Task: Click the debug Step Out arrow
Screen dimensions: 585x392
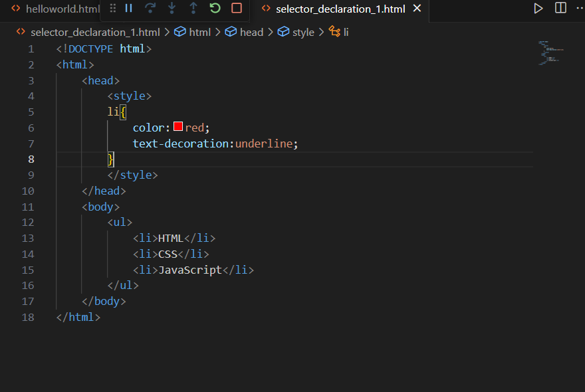Action: pyautogui.click(x=193, y=8)
